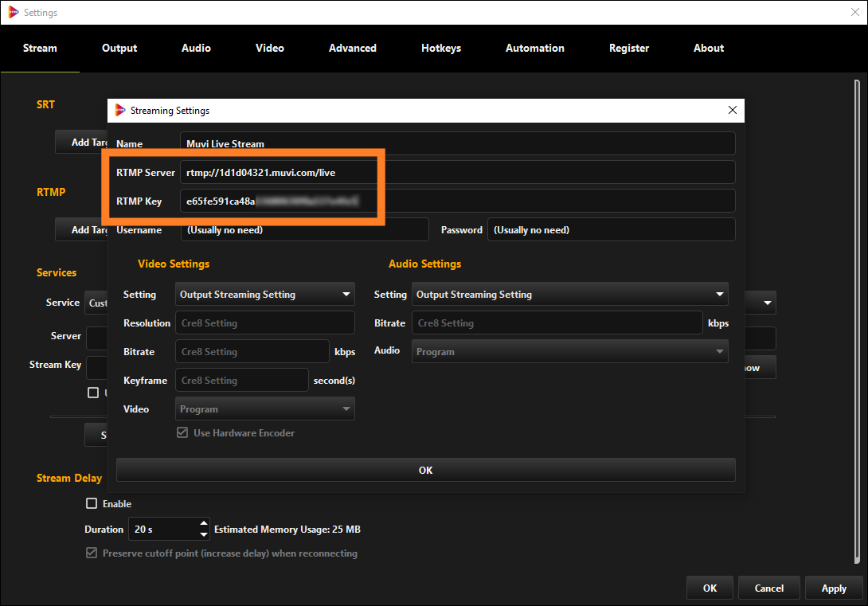Click the video Resolution field
The image size is (868, 606).
tap(264, 323)
